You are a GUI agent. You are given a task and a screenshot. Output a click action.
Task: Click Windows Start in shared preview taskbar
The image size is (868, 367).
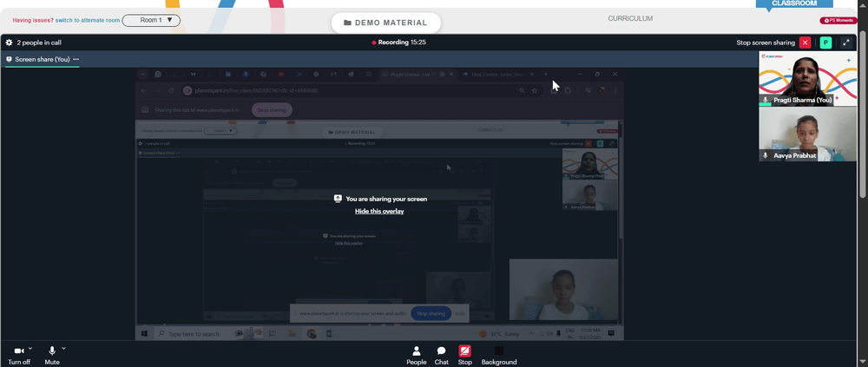144,334
